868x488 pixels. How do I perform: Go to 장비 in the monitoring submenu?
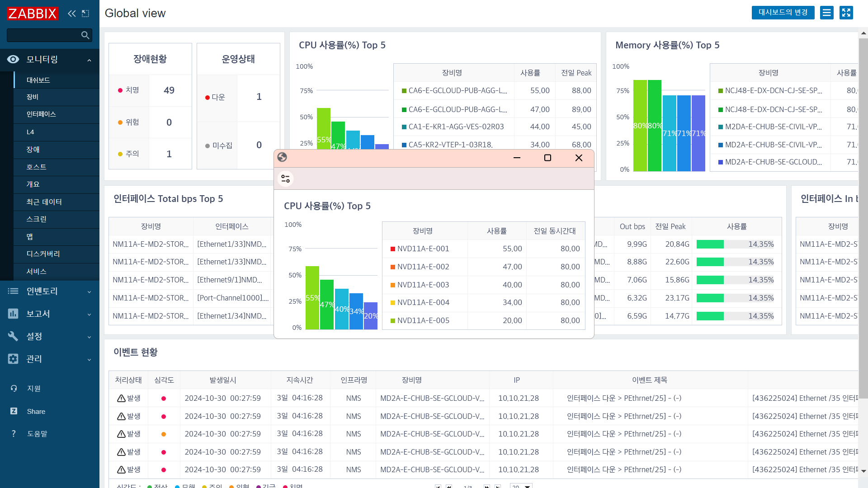[57, 97]
